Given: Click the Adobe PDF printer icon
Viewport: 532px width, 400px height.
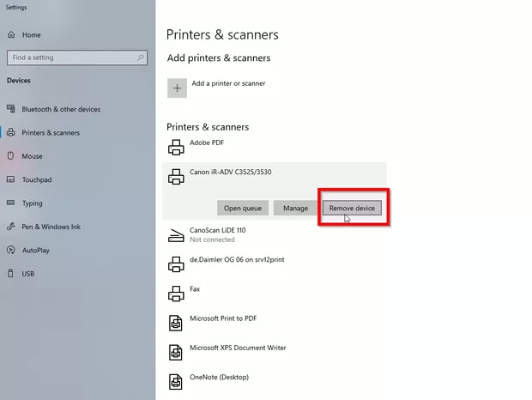Looking at the screenshot, I should click(x=176, y=148).
